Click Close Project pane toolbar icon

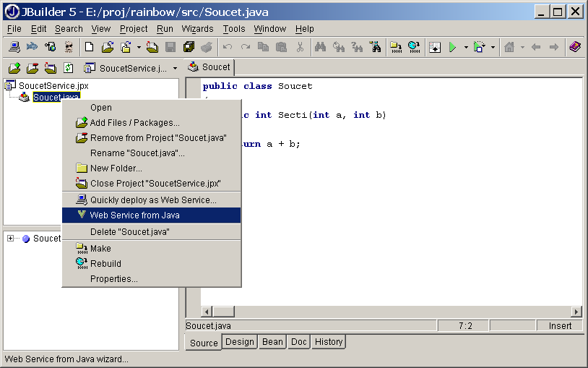pyautogui.click(x=51, y=68)
